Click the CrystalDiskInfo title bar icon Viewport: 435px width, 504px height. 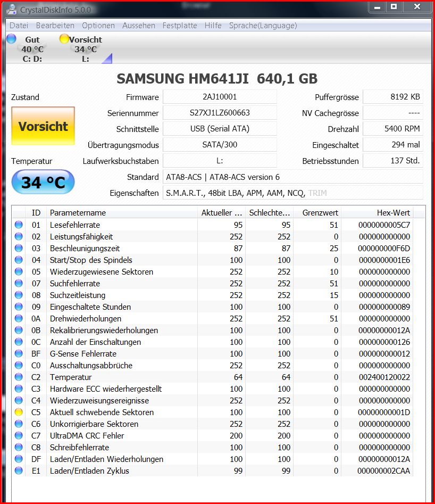[x=12, y=10]
